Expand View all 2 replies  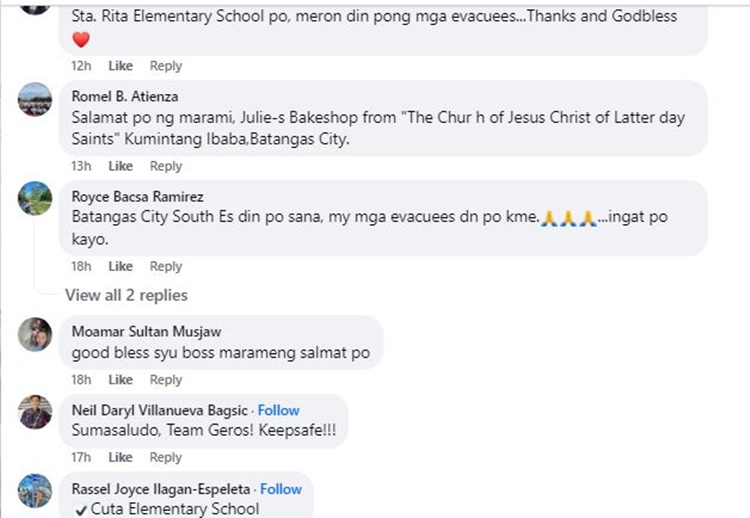pyautogui.click(x=126, y=295)
